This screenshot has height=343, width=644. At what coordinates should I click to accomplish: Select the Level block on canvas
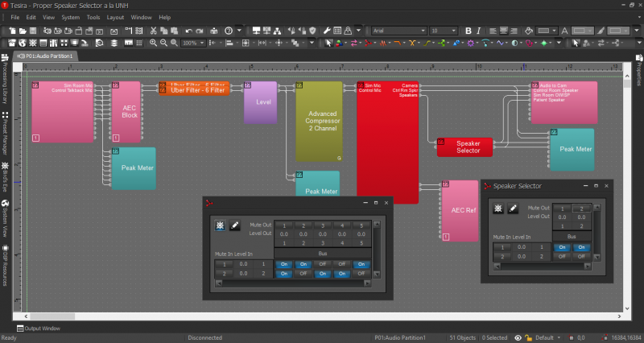tap(260, 102)
